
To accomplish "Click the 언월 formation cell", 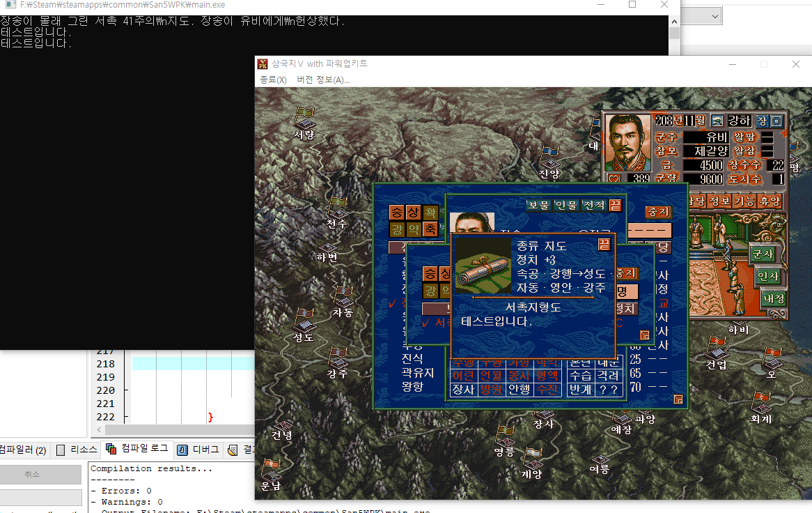I will (491, 375).
